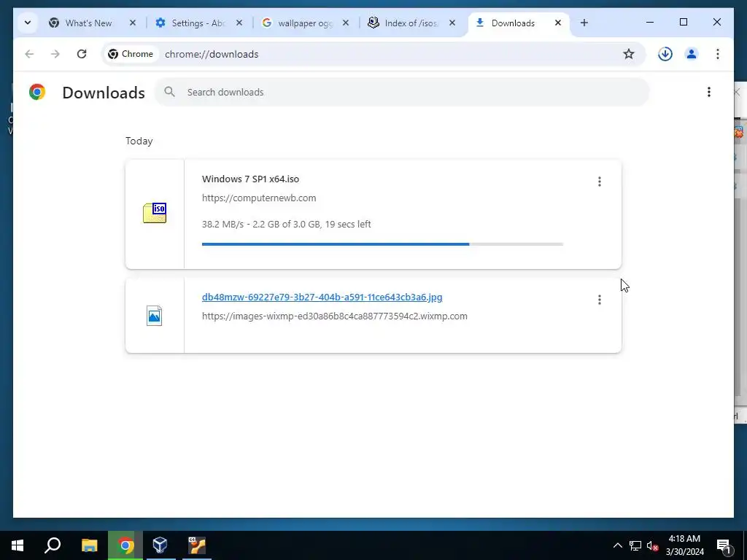Image resolution: width=747 pixels, height=560 pixels.
Task: Open more actions for Windows 7 SP1 x64.iso
Action: pyautogui.click(x=600, y=182)
